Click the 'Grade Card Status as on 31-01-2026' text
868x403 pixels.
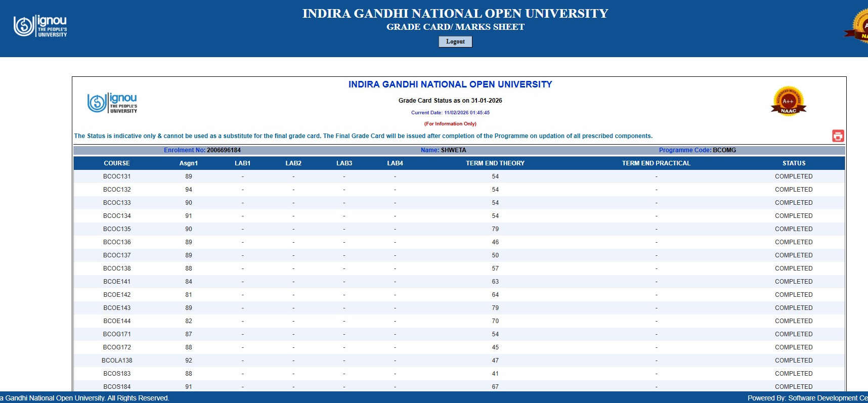pos(450,101)
